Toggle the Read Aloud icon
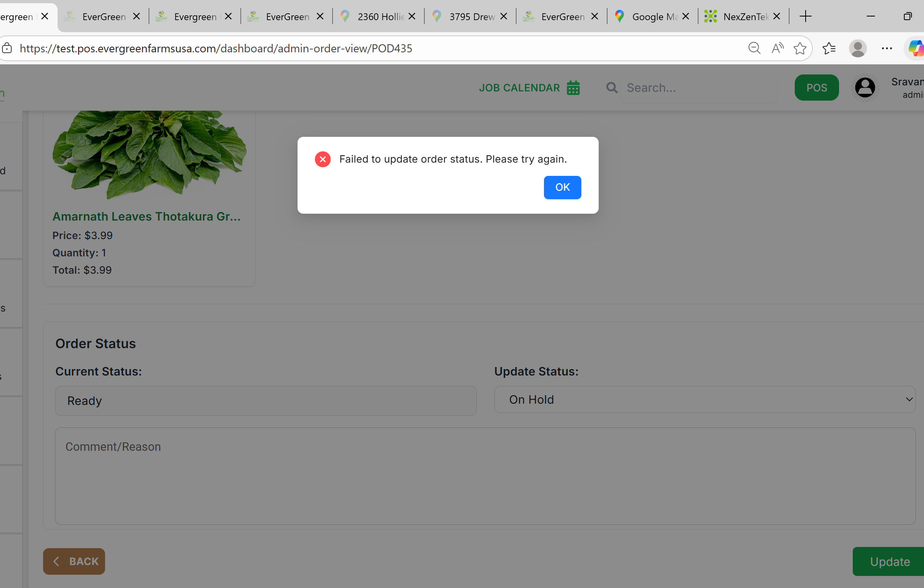This screenshot has height=588, width=924. click(777, 48)
